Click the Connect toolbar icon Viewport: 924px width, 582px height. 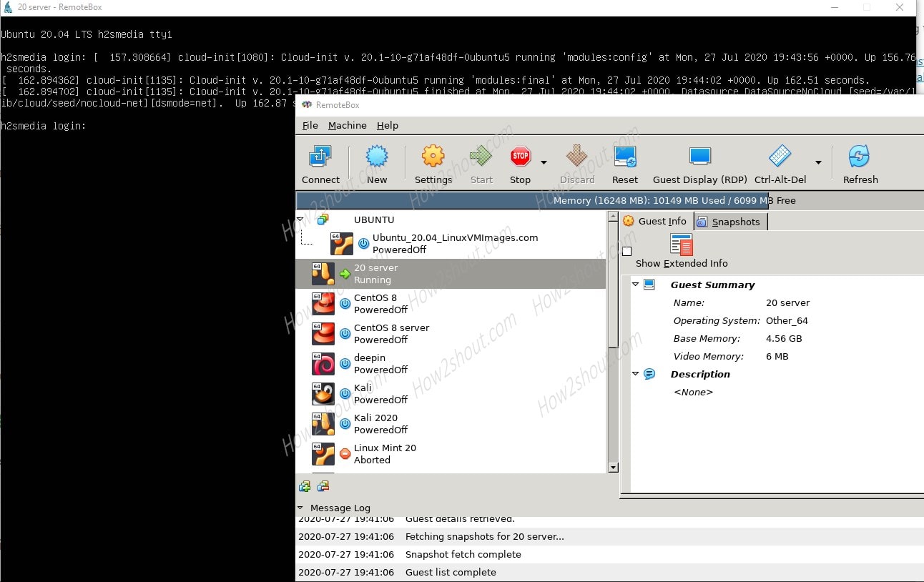320,156
